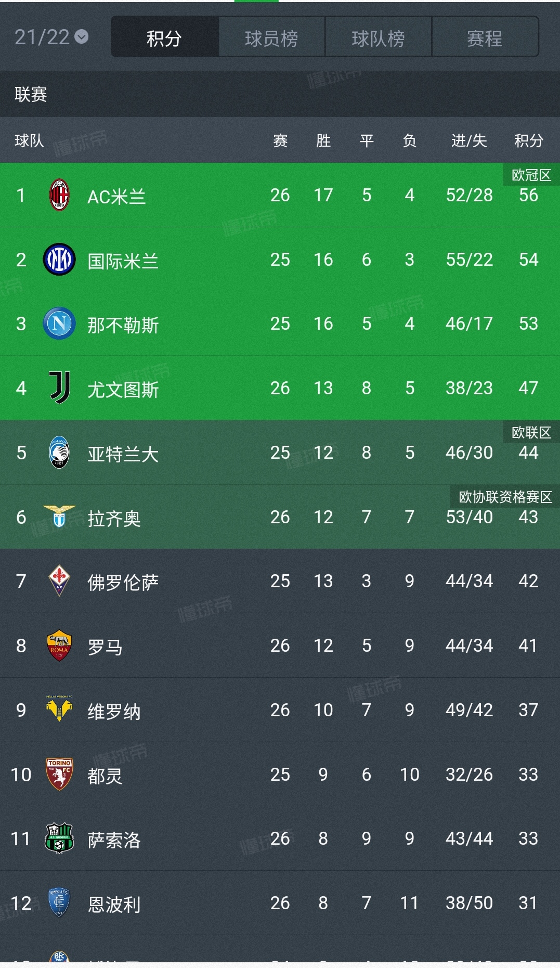Tap the 维罗纳 club logo
The image size is (560, 968).
pyautogui.click(x=59, y=709)
